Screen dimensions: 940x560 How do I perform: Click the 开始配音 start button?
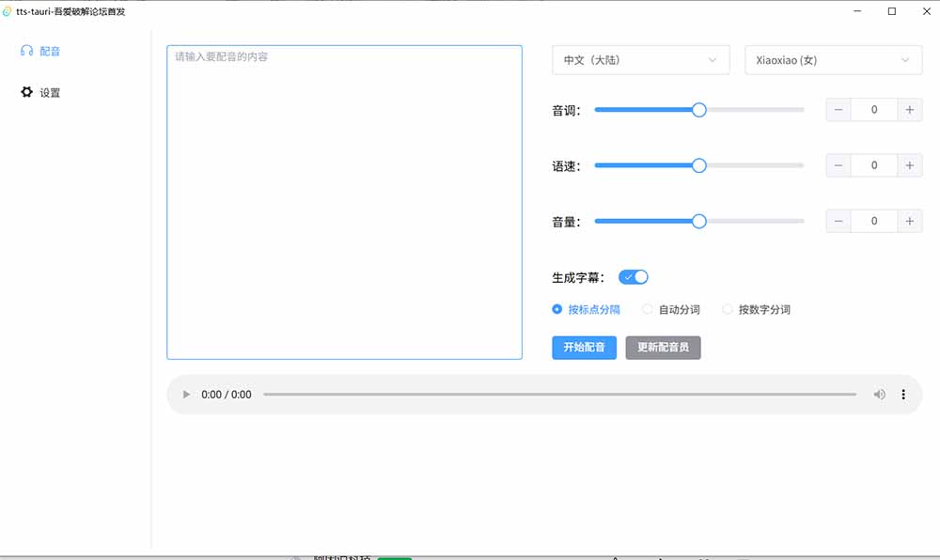point(584,348)
